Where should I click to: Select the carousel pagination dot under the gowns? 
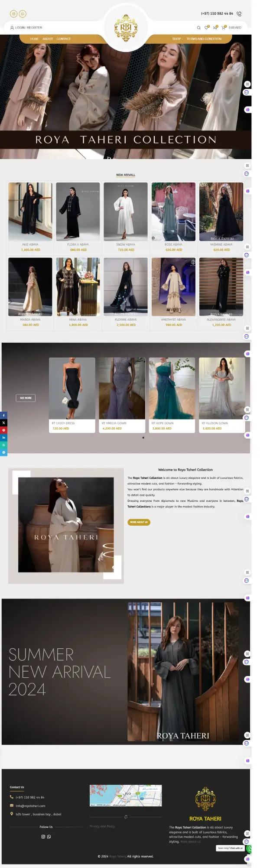tap(143, 438)
